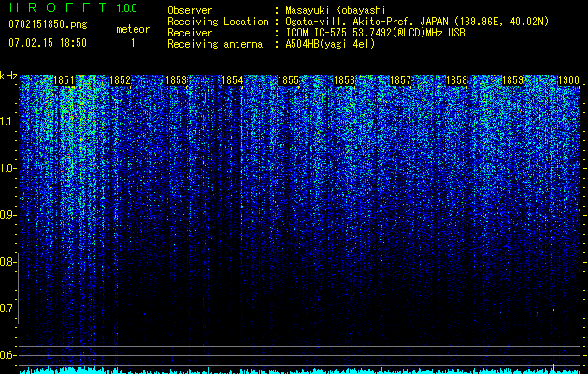Image resolution: width=588 pixels, height=374 pixels.
Task: Click the 1.0 kHz frequency label
Action: pos(7,168)
